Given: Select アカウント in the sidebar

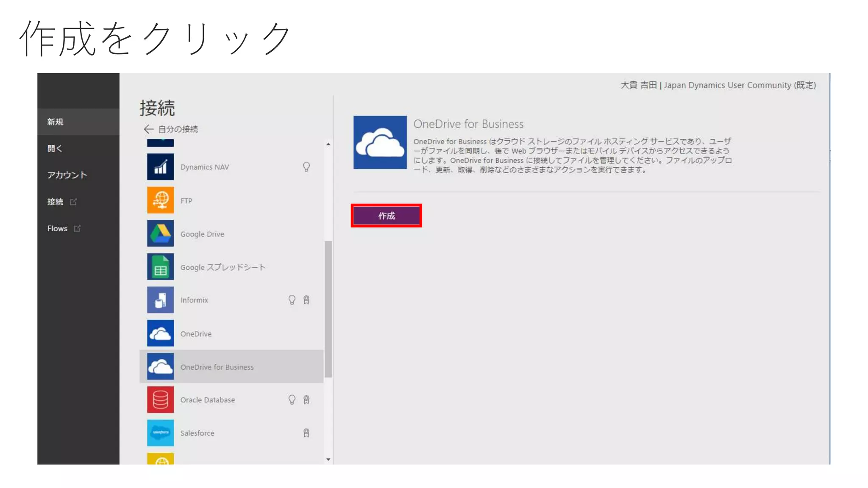Looking at the screenshot, I should click(67, 175).
